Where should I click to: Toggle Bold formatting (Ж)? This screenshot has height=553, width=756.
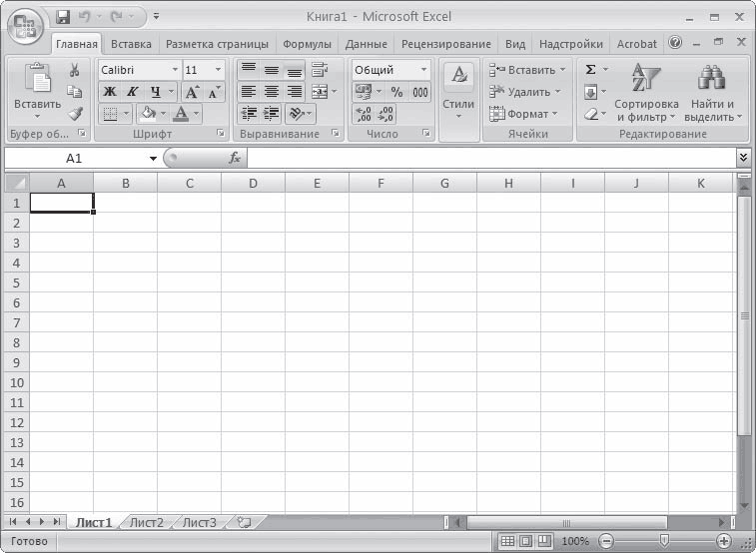point(110,92)
